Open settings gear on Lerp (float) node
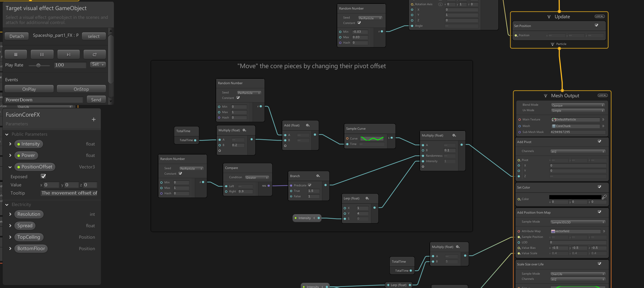This screenshot has height=288, width=644. 367,198
